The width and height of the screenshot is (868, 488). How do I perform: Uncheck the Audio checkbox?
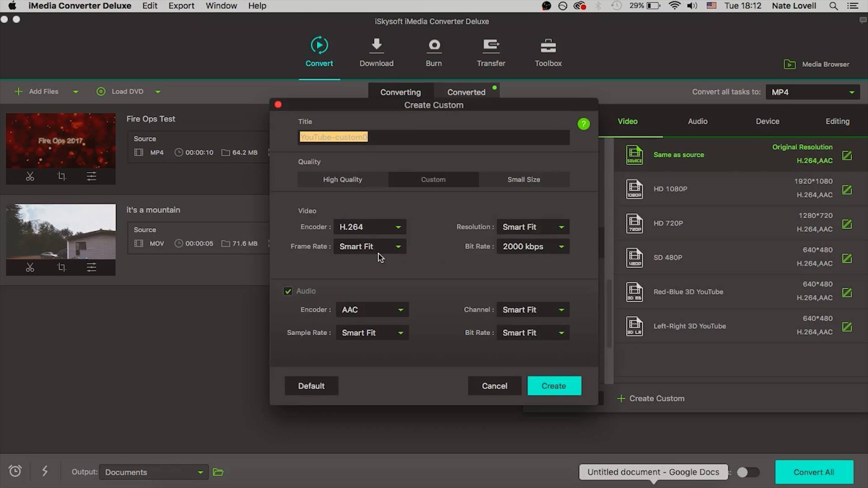click(x=288, y=291)
